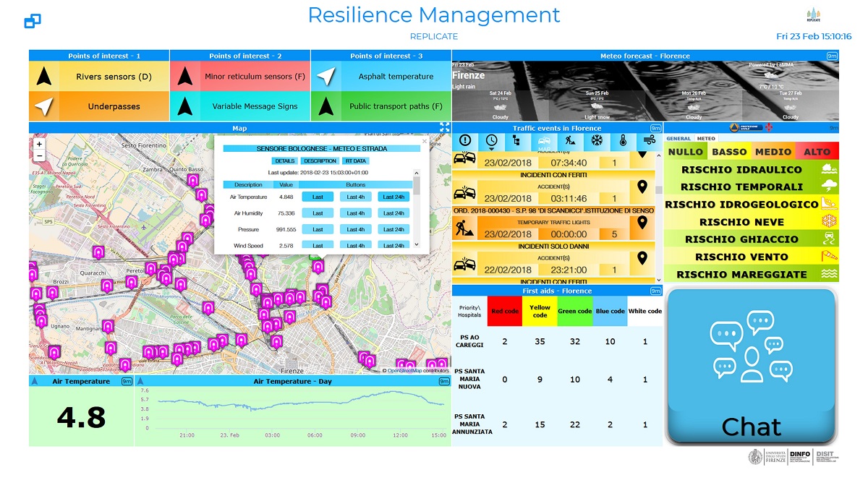Open RT DATA in sensor popup

coord(354,160)
